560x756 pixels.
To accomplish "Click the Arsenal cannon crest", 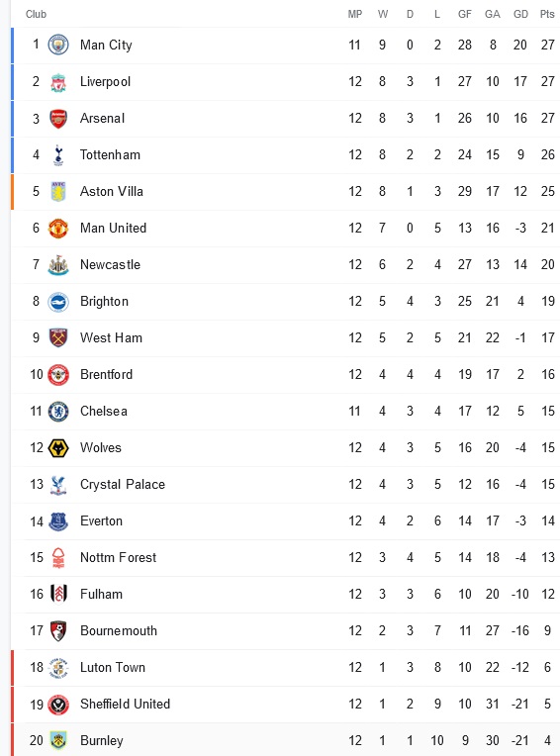I will click(58, 118).
